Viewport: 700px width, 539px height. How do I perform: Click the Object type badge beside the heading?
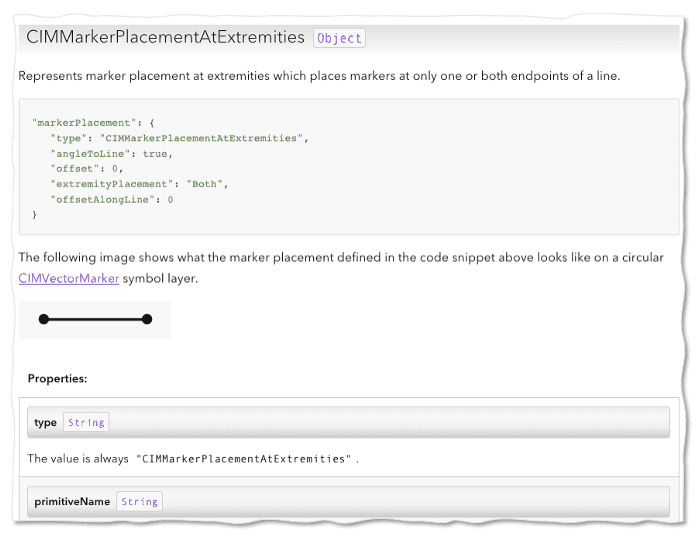pyautogui.click(x=339, y=38)
